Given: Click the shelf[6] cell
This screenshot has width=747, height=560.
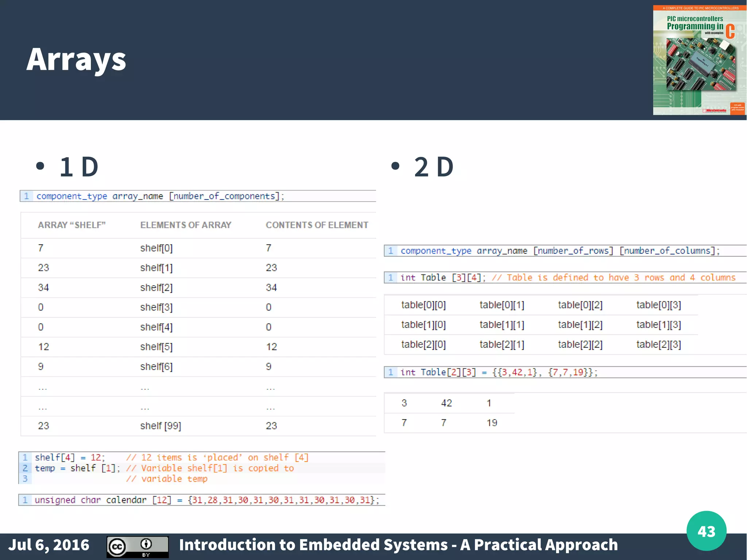Looking at the screenshot, I should click(156, 366).
